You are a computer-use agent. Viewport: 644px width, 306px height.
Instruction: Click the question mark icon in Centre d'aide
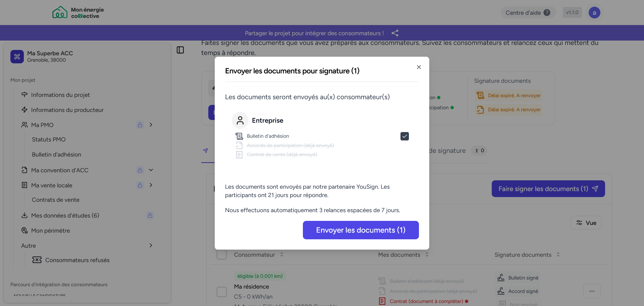[x=547, y=12]
